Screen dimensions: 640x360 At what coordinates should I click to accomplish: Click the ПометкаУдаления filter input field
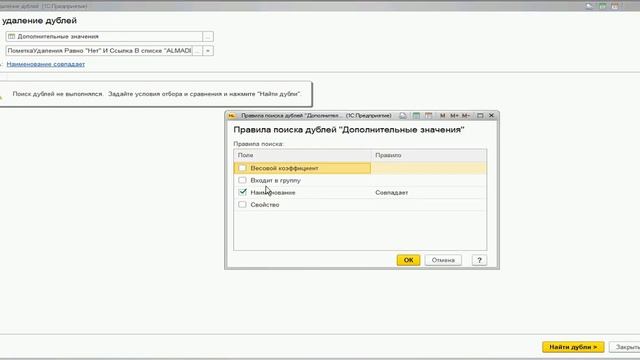99,51
